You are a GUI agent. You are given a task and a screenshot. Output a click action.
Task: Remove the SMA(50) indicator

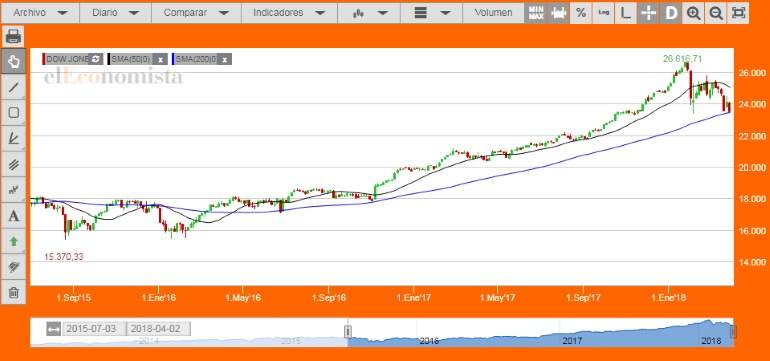pos(160,59)
